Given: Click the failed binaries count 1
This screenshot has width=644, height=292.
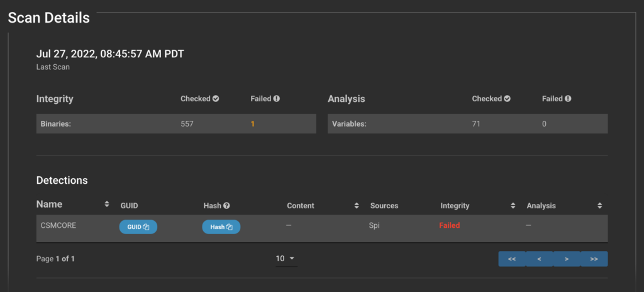Looking at the screenshot, I should pos(253,124).
